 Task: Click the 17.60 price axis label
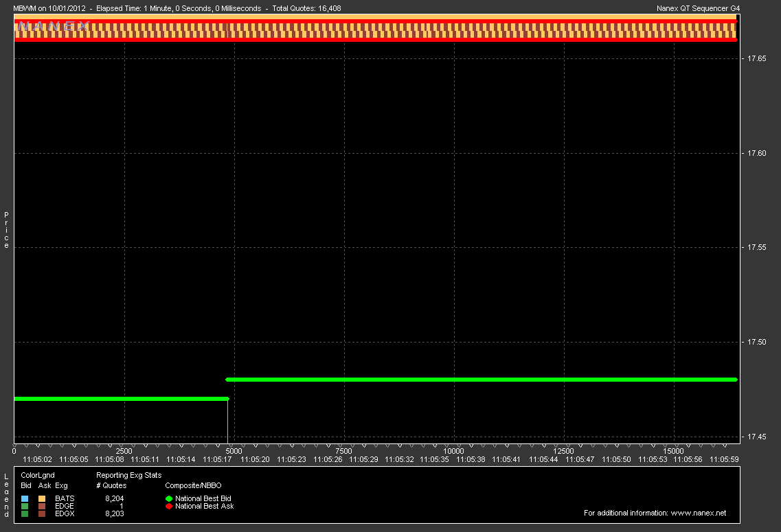pos(756,153)
